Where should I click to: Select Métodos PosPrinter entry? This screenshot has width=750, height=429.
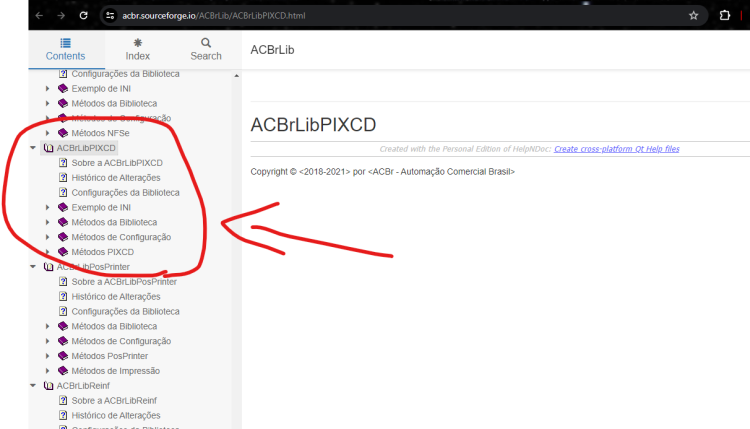[x=110, y=356]
